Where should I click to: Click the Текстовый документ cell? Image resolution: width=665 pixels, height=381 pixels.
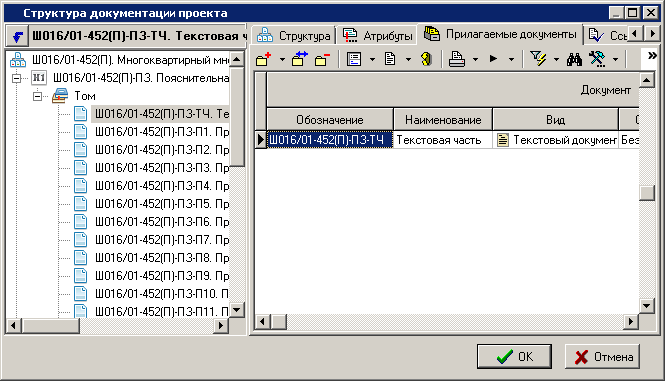[x=556, y=140]
